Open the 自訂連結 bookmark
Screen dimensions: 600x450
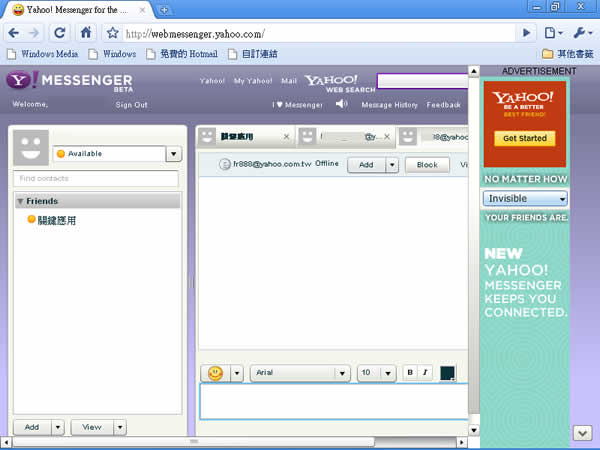click(253, 54)
